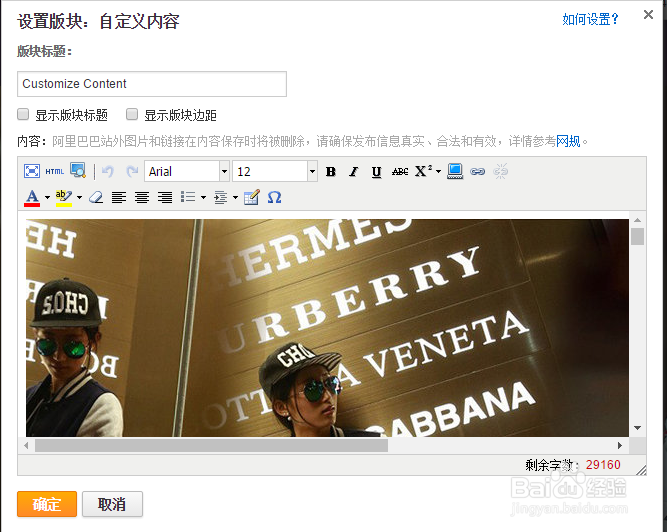Expand the highlight color palette arrow

79,198
